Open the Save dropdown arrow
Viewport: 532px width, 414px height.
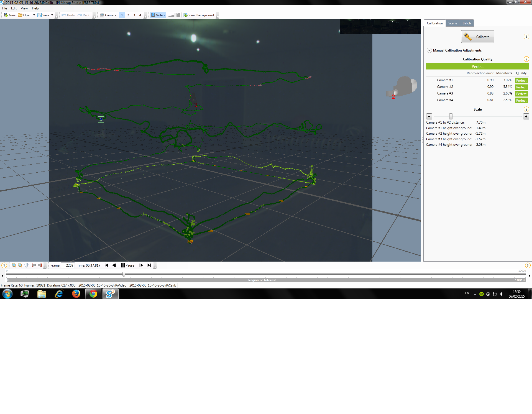(52, 15)
